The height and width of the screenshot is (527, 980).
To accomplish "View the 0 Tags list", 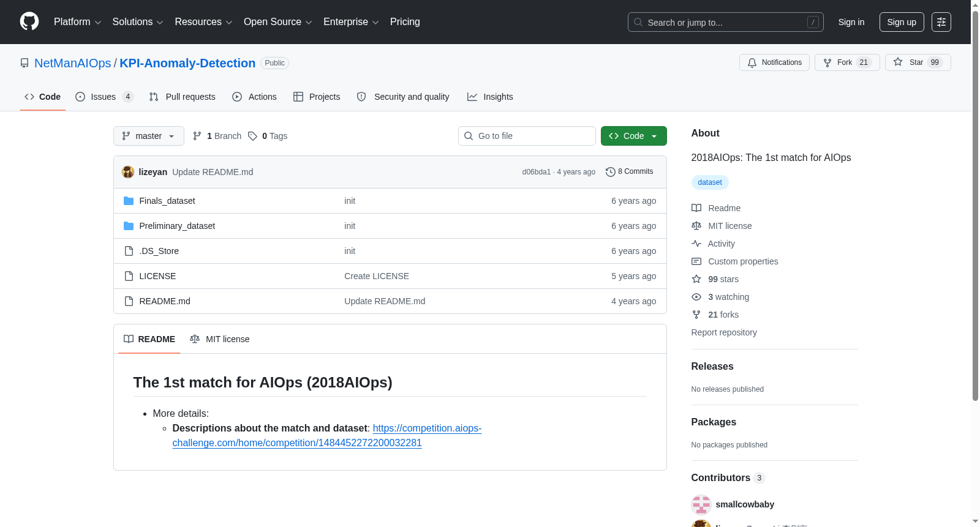I will pos(268,136).
